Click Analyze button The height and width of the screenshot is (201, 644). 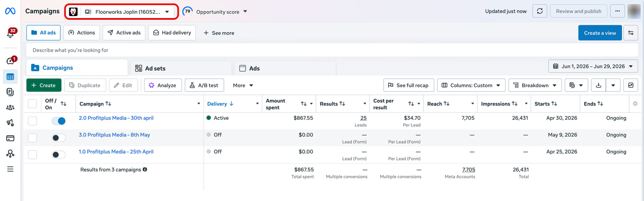pos(163,85)
